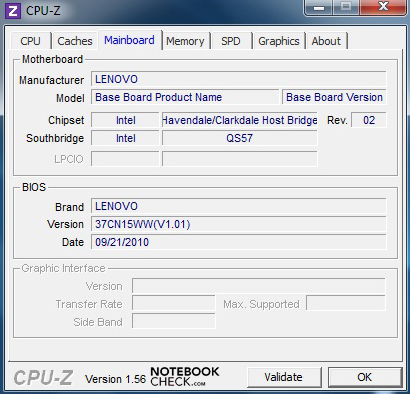The height and width of the screenshot is (394, 410).
Task: Click the CPU-Z purple Z title icon
Action: coord(13,11)
